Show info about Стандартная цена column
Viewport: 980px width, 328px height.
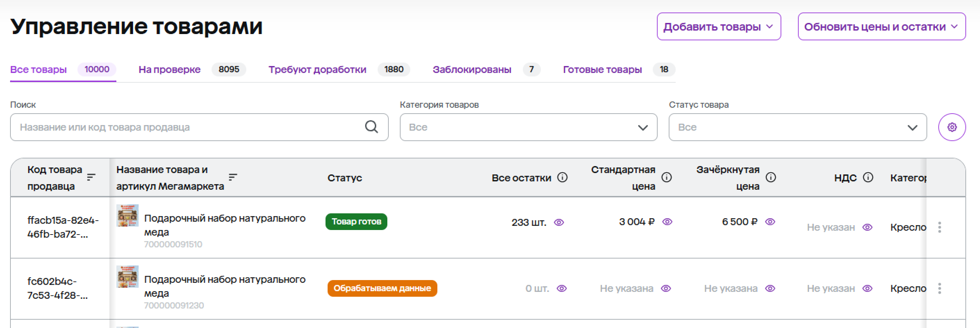tap(667, 177)
